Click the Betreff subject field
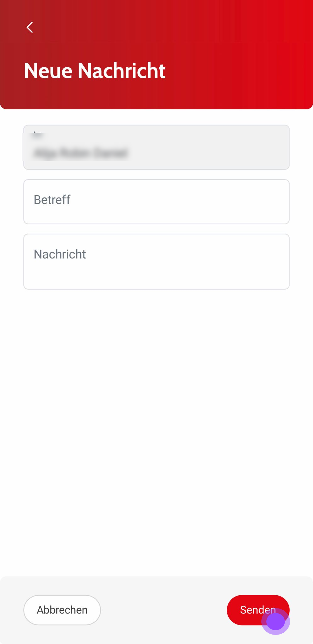The height and width of the screenshot is (644, 313). click(x=156, y=202)
